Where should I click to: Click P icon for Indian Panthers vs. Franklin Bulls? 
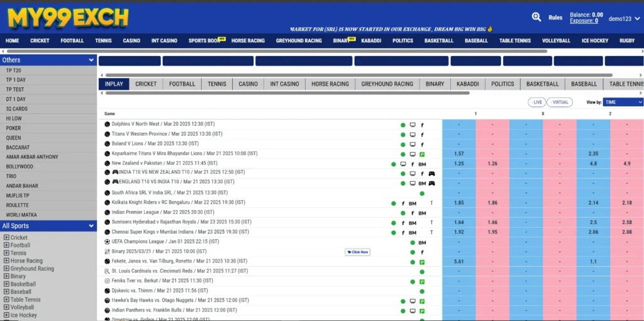[422, 312]
